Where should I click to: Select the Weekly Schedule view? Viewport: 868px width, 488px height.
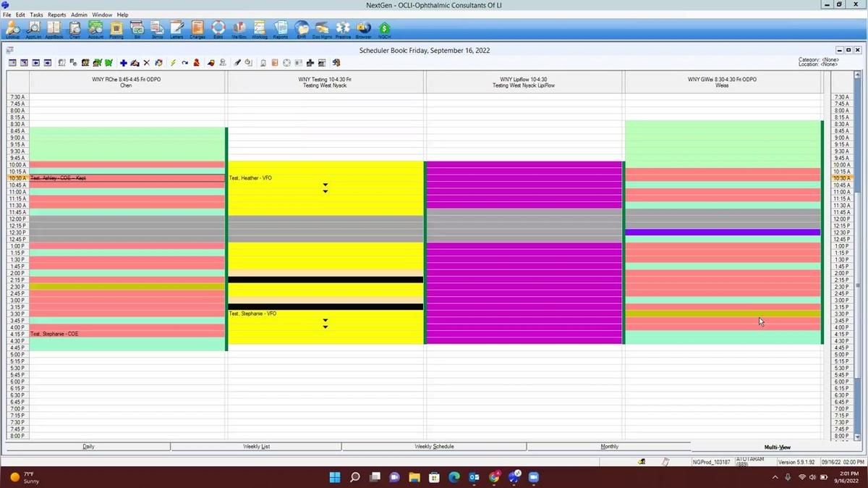point(434,446)
